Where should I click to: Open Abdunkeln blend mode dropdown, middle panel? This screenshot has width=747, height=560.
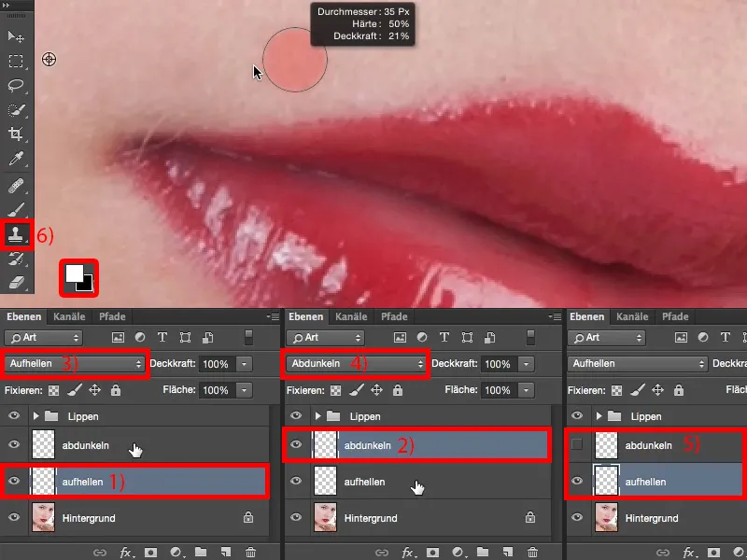pos(356,364)
